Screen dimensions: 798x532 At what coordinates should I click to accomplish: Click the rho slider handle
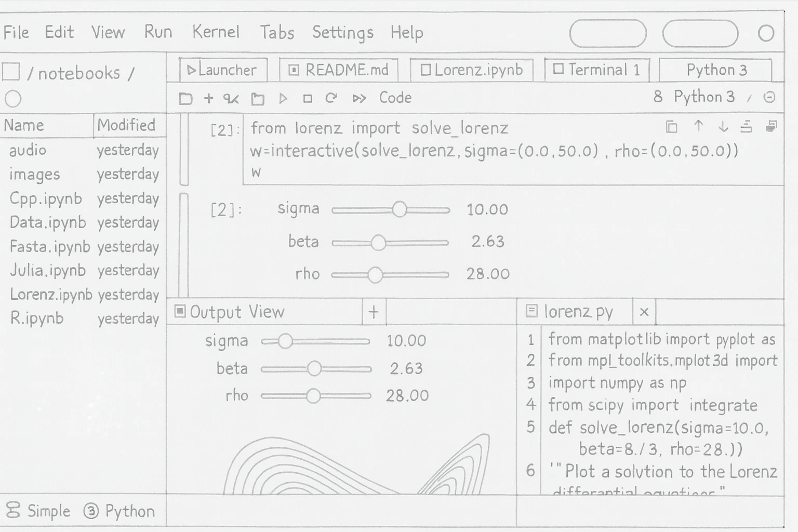click(375, 274)
